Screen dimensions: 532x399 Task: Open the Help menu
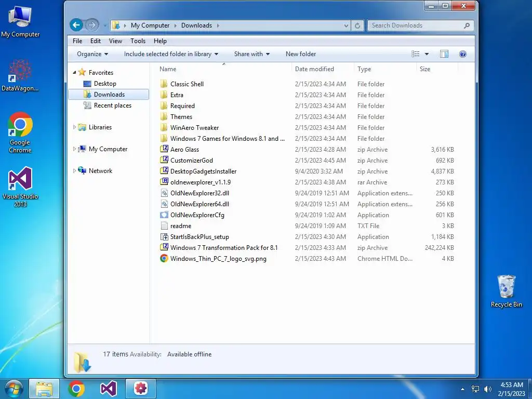click(x=160, y=41)
